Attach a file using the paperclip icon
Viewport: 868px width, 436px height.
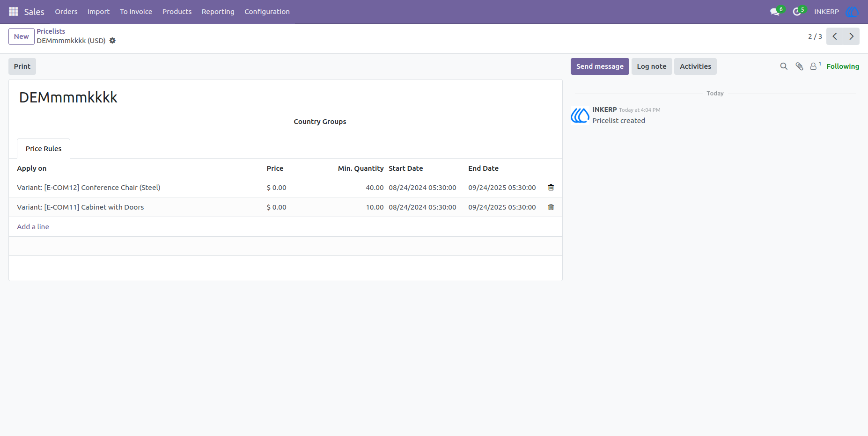(x=799, y=66)
